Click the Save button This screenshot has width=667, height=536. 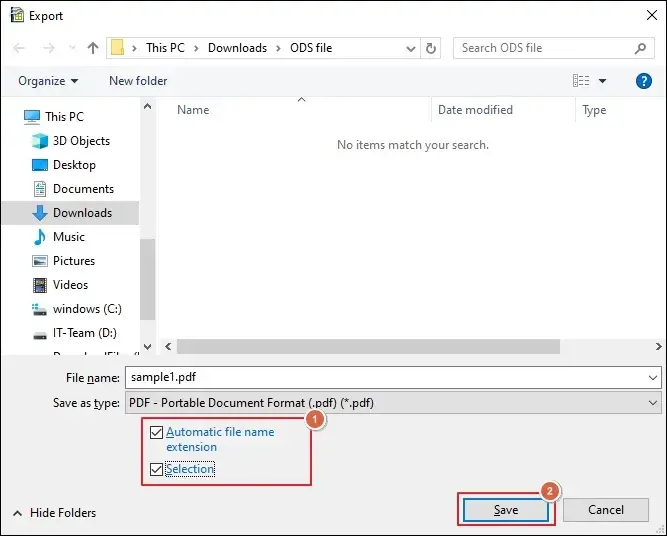click(x=506, y=510)
